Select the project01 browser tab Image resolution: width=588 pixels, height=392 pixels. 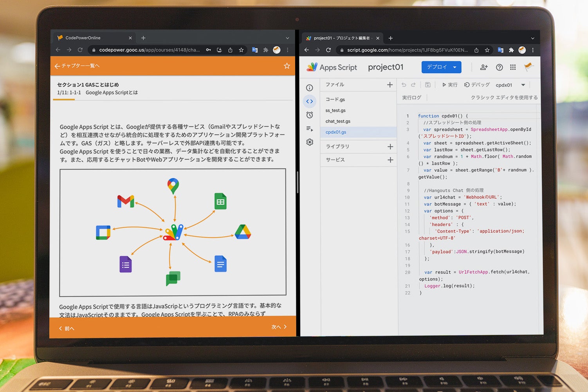342,38
